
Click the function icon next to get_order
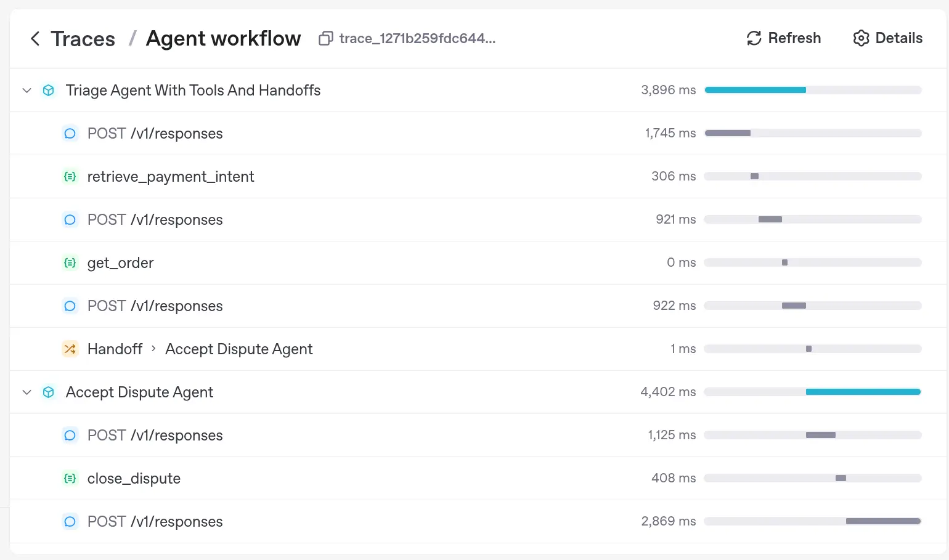pyautogui.click(x=70, y=262)
